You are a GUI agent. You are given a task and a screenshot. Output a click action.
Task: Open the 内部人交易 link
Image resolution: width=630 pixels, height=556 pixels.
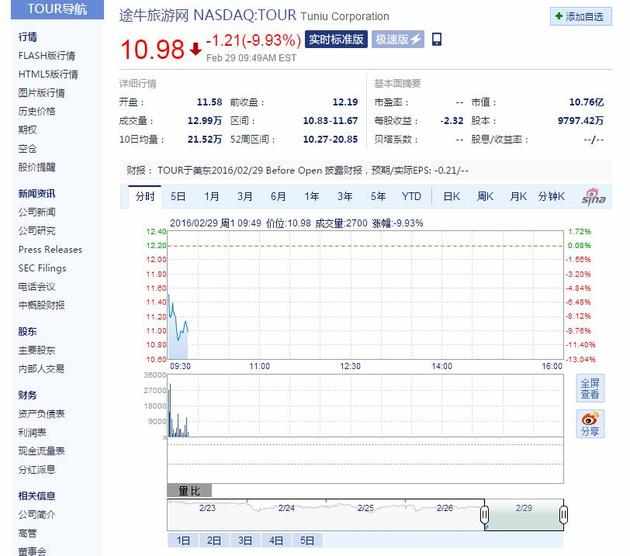(41, 368)
